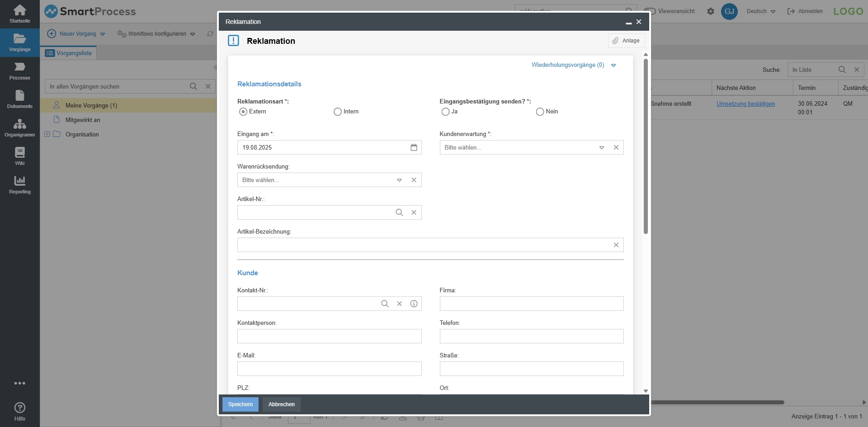This screenshot has width=868, height=427.
Task: Open the Deutsch language dropdown
Action: (x=761, y=11)
